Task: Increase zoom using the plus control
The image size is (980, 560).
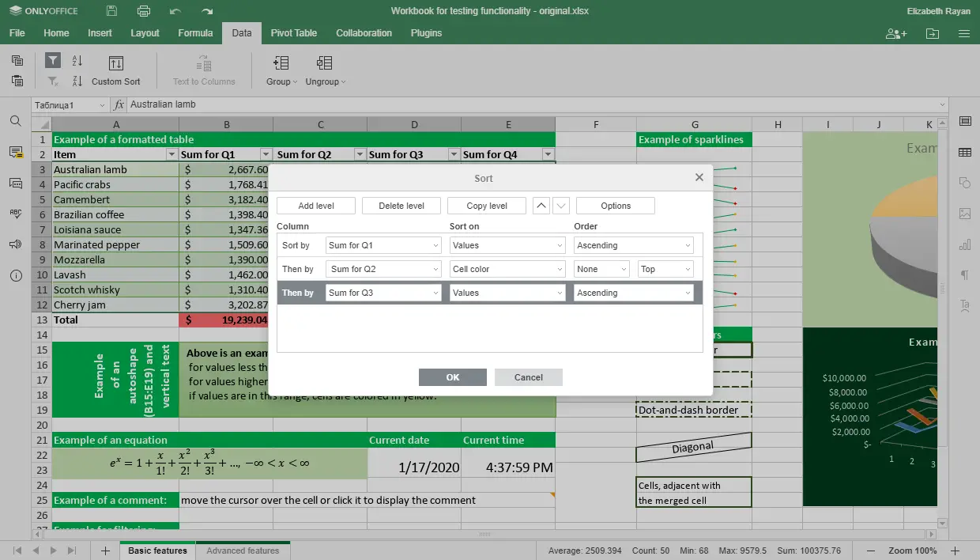Action: [955, 550]
